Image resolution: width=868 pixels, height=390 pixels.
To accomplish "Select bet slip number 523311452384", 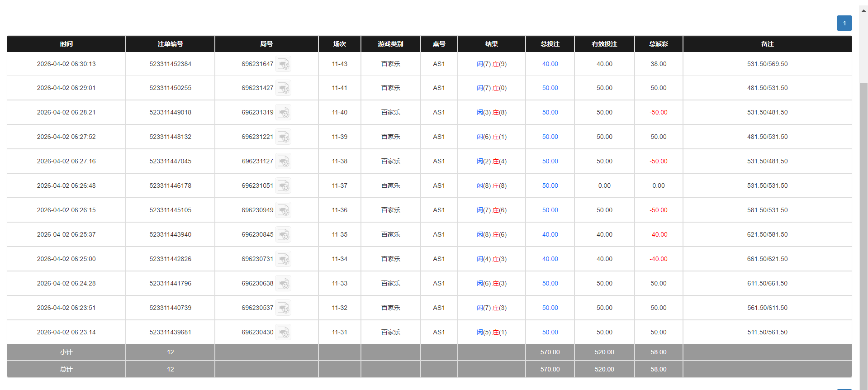I will tap(170, 64).
